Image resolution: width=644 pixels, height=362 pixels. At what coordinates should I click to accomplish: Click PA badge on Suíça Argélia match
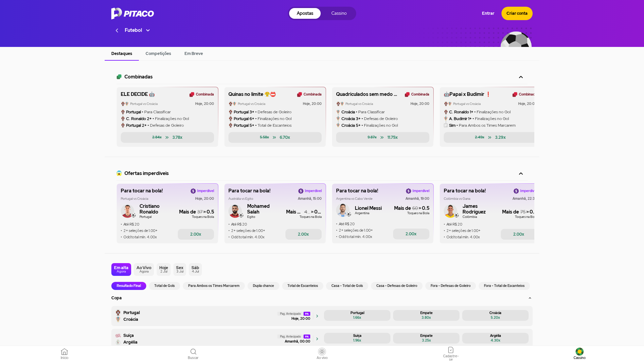point(307,337)
